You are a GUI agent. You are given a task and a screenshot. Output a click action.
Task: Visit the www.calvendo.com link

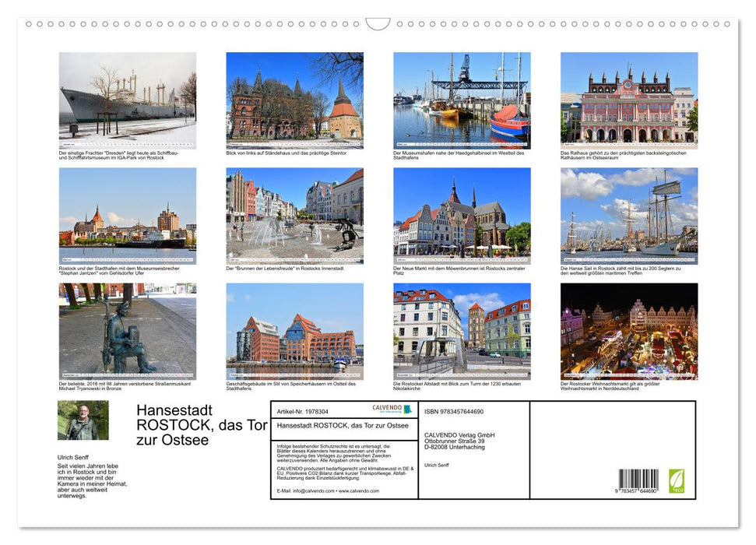pyautogui.click(x=358, y=490)
